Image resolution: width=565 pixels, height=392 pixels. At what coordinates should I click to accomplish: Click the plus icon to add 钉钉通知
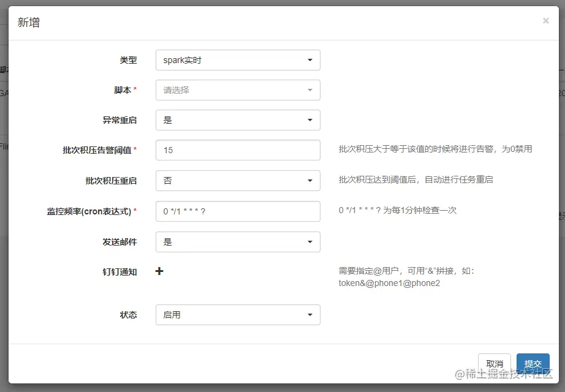click(159, 272)
